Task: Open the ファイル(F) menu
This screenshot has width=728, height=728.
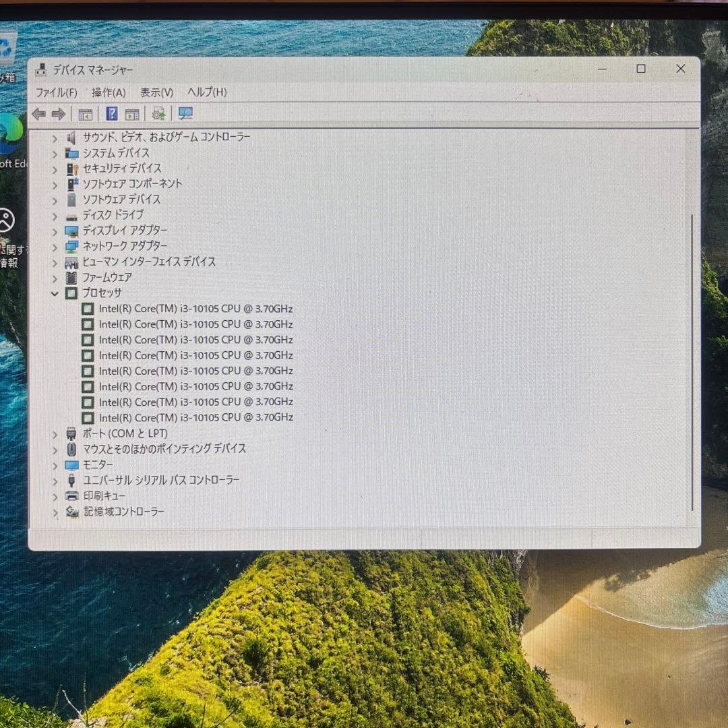Action: [57, 92]
